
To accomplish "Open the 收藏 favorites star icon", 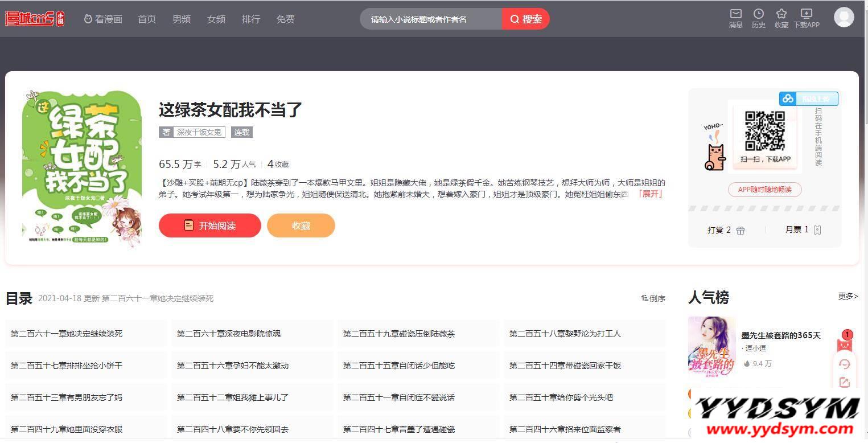I will pos(781,14).
